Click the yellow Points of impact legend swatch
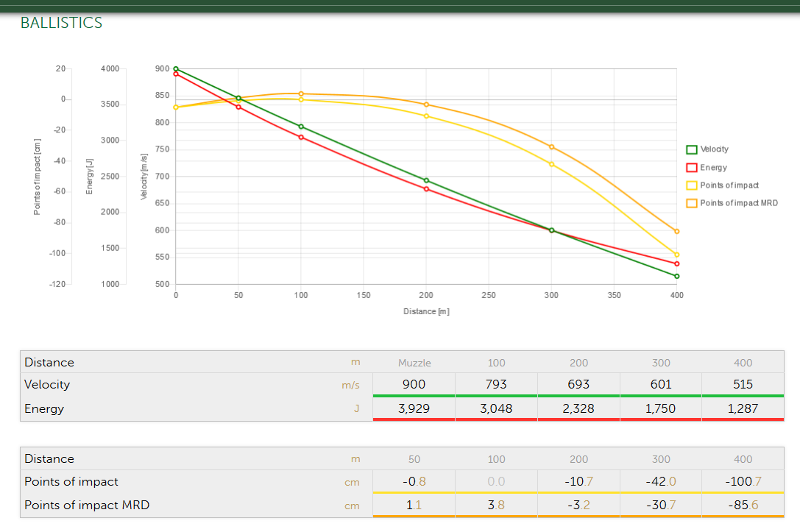800x532 pixels. click(x=692, y=185)
